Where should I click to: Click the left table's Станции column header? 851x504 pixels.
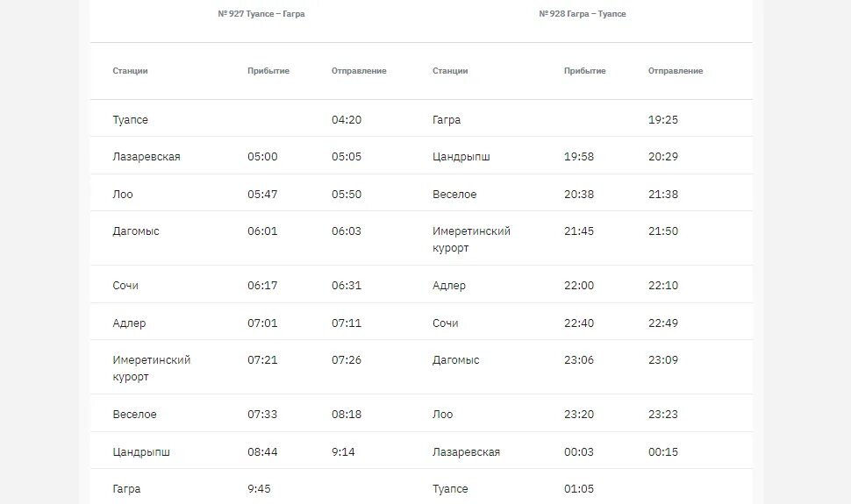[x=130, y=71]
